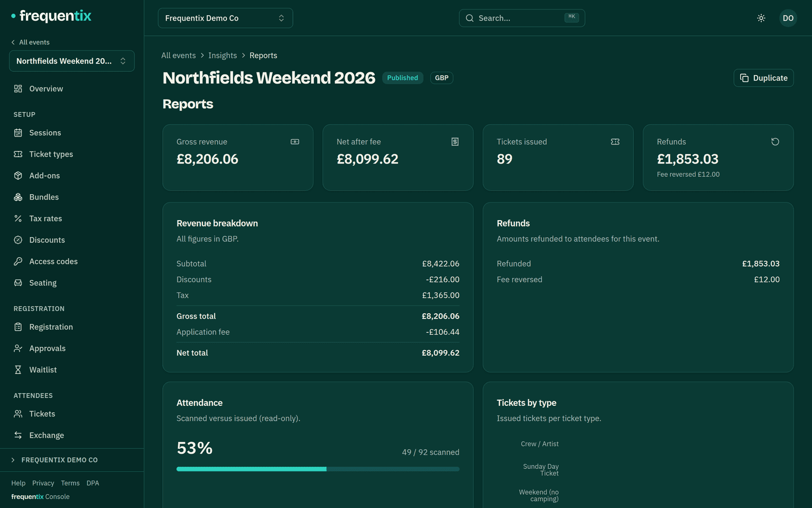Click the attendance progress bar
The height and width of the screenshot is (508, 812).
click(x=318, y=469)
